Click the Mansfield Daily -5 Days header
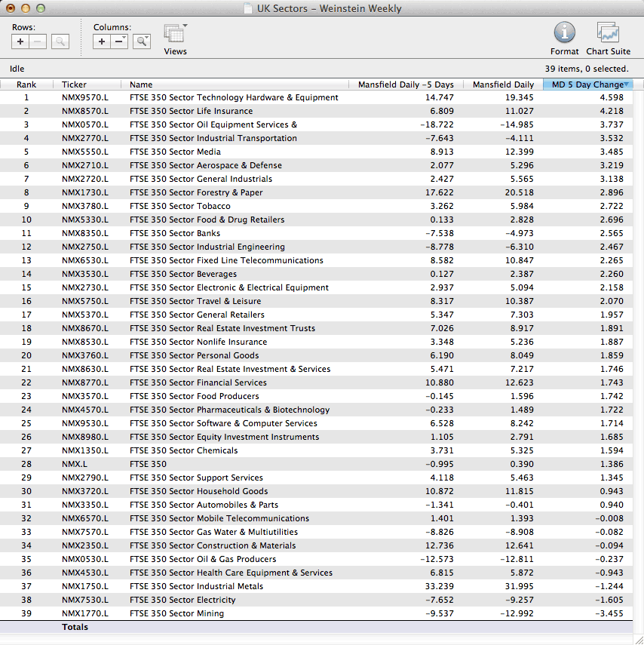The width and height of the screenshot is (644, 645). pyautogui.click(x=405, y=84)
